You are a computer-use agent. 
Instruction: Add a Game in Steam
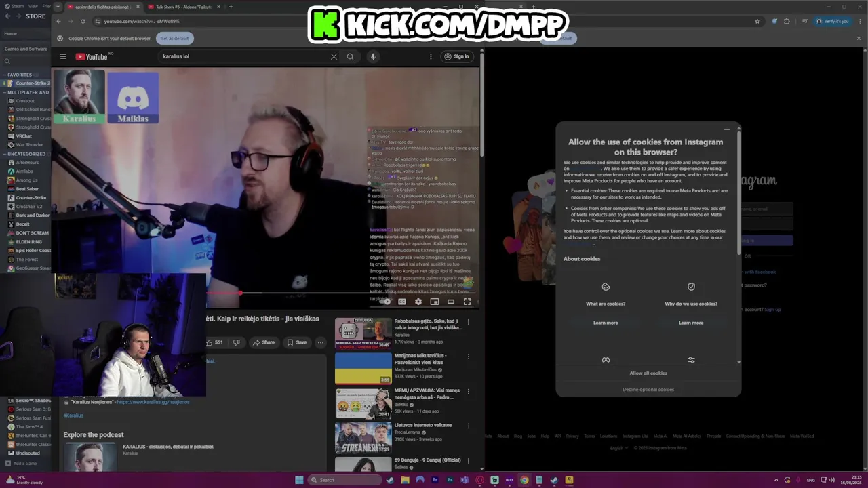[x=21, y=464]
